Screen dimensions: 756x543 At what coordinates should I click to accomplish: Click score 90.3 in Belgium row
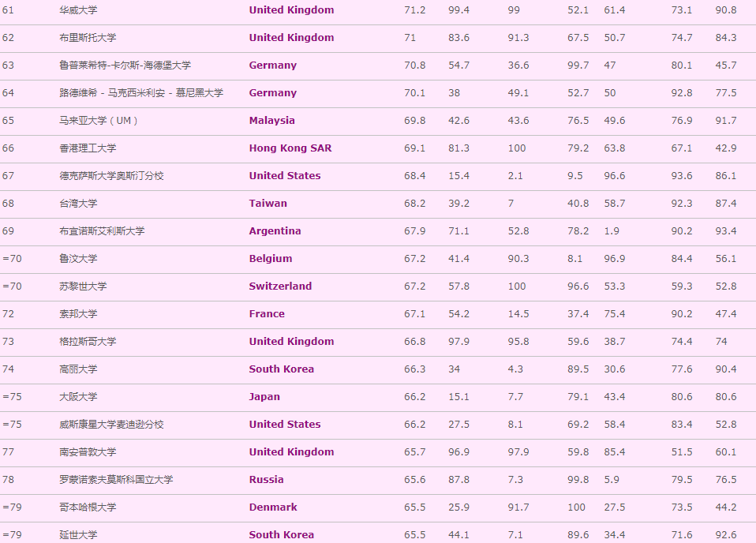(518, 259)
